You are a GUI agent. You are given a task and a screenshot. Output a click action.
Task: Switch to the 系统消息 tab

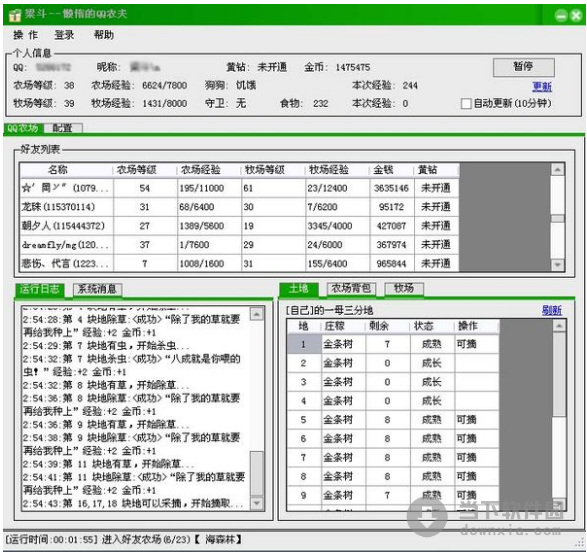[x=97, y=289]
